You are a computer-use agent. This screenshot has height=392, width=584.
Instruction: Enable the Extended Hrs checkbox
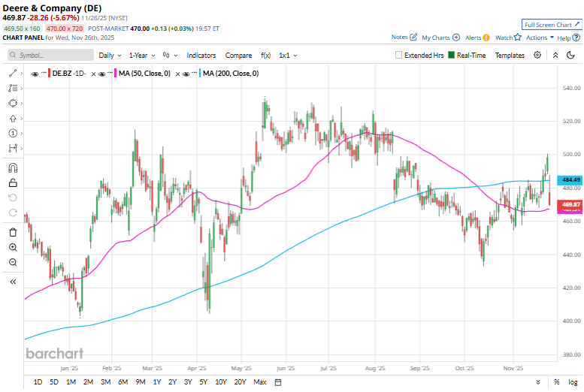tap(399, 55)
